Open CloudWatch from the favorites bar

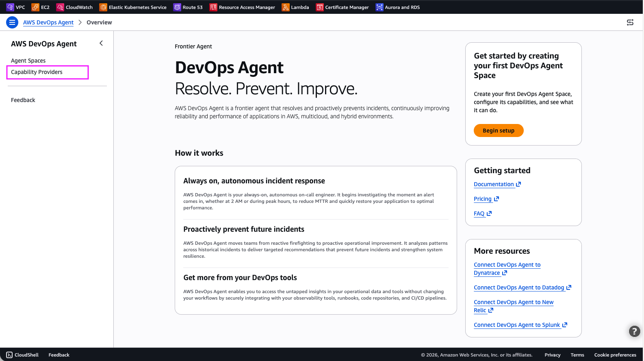(75, 7)
